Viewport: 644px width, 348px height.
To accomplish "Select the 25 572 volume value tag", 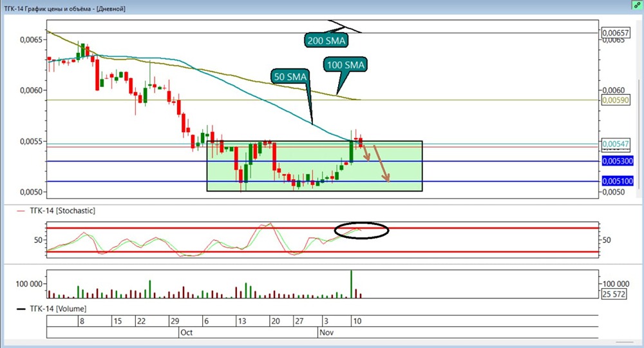I will (615, 295).
